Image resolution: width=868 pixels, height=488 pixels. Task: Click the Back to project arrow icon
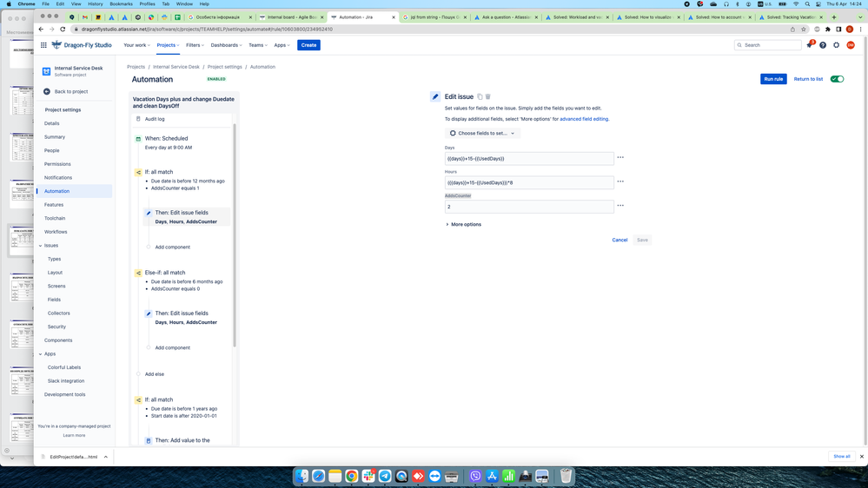(x=47, y=91)
